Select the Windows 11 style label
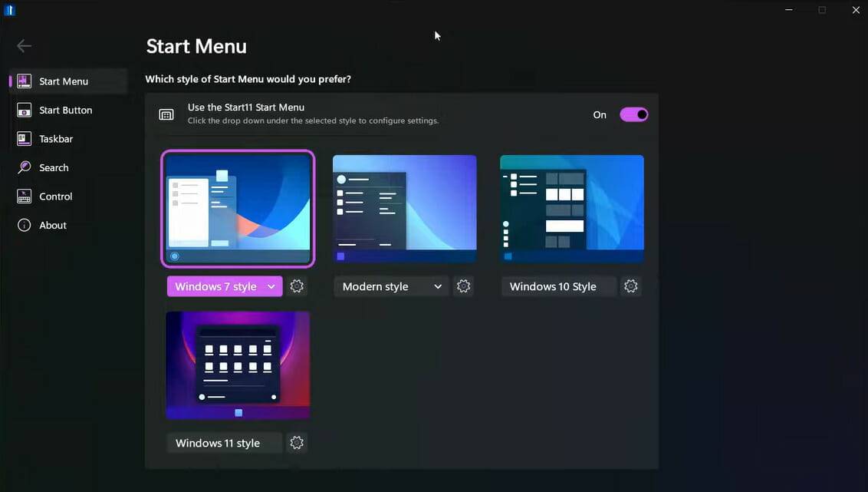Screen dimensions: 868x492 tap(224, 442)
